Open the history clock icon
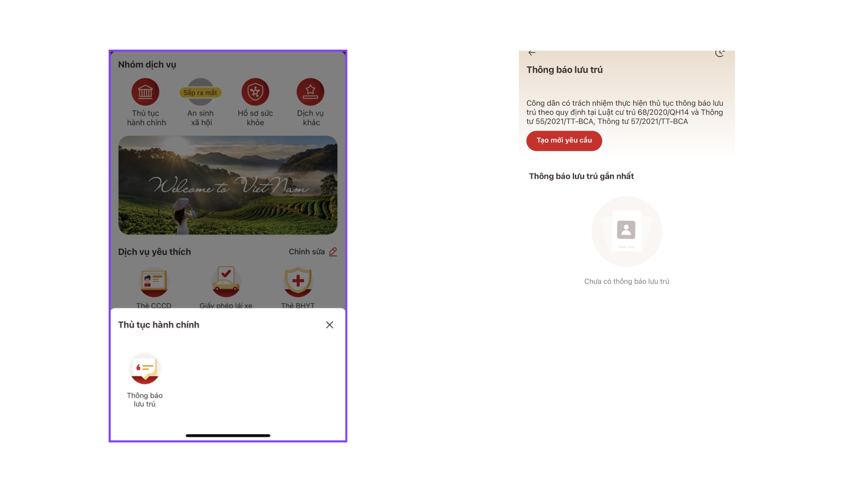868x485 pixels. pyautogui.click(x=720, y=53)
